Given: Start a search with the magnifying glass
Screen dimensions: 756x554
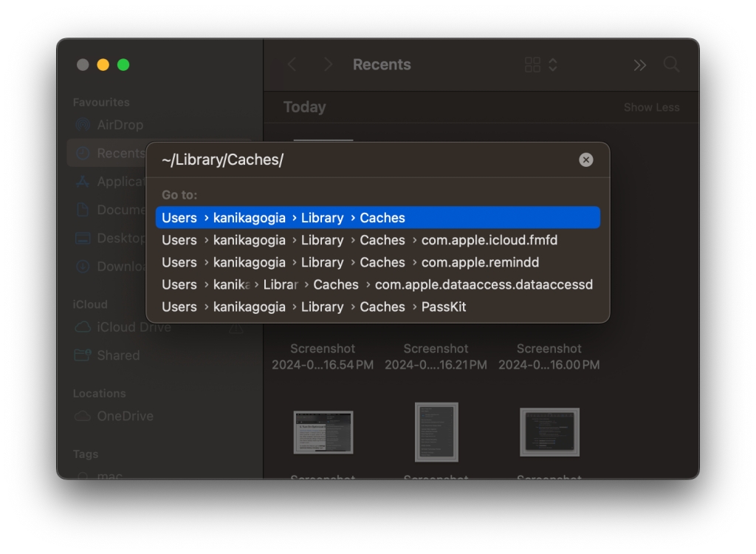Looking at the screenshot, I should [x=671, y=64].
